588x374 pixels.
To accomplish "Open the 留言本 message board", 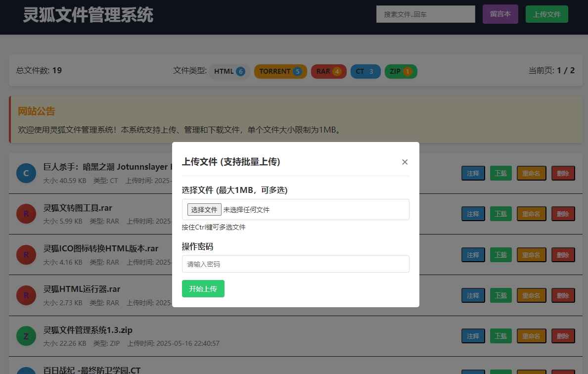I will pyautogui.click(x=500, y=14).
